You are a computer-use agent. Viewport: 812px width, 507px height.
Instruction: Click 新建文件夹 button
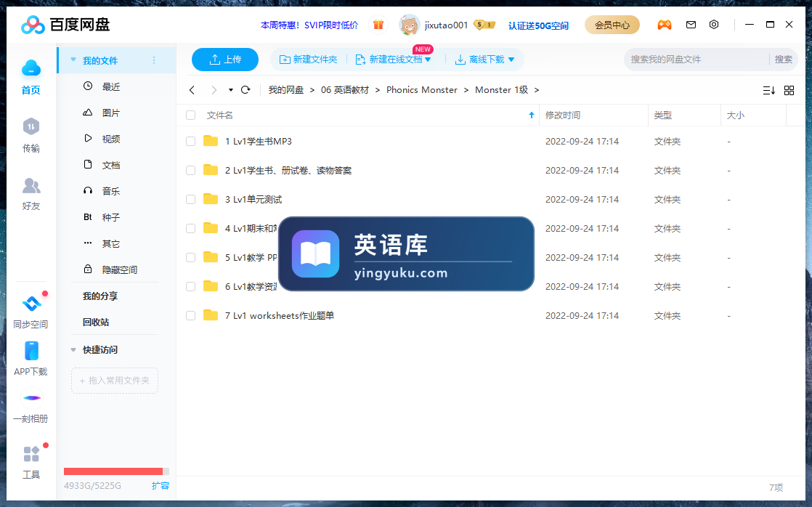click(308, 60)
